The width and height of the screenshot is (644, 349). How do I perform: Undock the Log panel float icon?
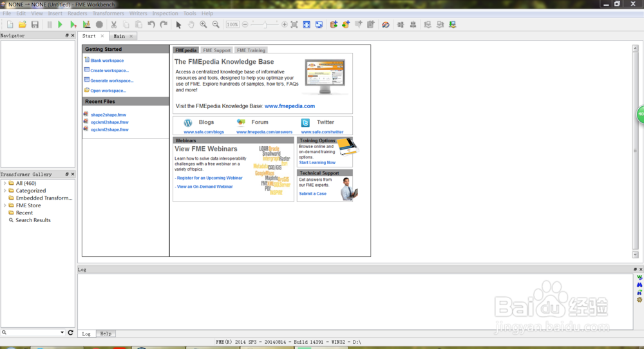click(x=635, y=270)
